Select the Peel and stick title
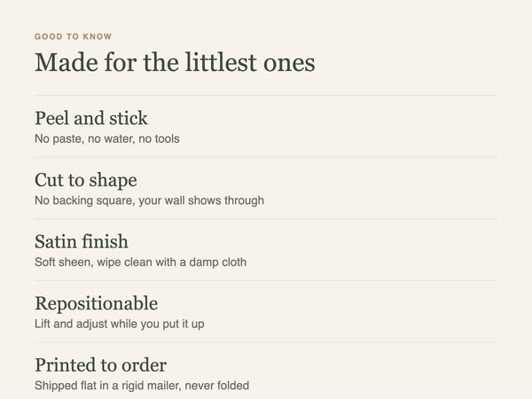Screen dimensions: 532x399 point(91,118)
